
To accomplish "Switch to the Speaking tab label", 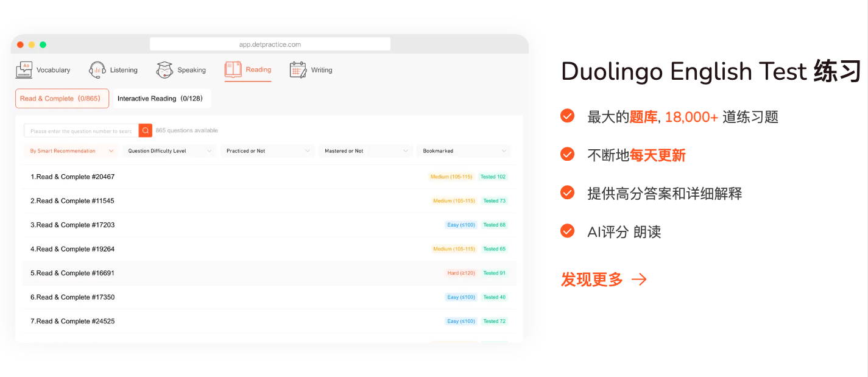I will (191, 70).
